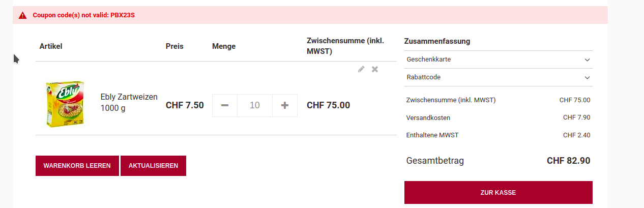Viewport: 644px width, 208px height.
Task: Click the warning triangle icon in error banner
Action: pos(22,15)
